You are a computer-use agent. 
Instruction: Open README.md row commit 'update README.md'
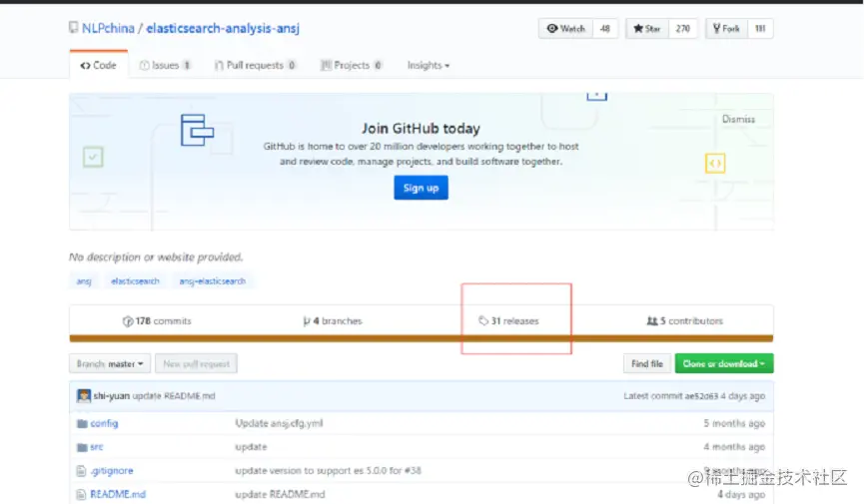point(280,494)
